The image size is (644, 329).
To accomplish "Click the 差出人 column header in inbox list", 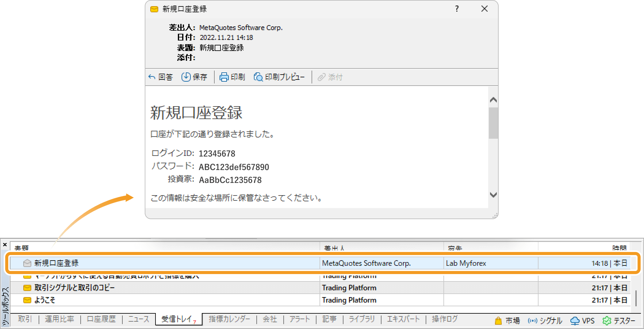I will (x=334, y=248).
